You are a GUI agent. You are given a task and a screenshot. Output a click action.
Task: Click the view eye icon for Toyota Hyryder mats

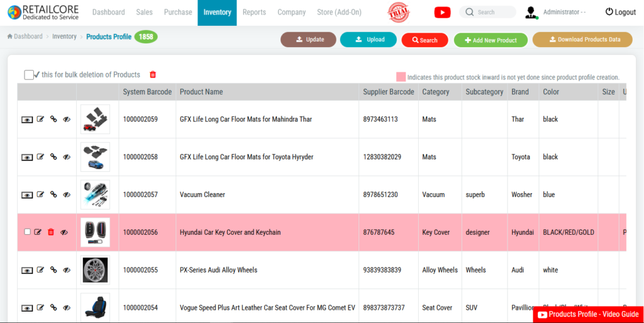click(27, 157)
